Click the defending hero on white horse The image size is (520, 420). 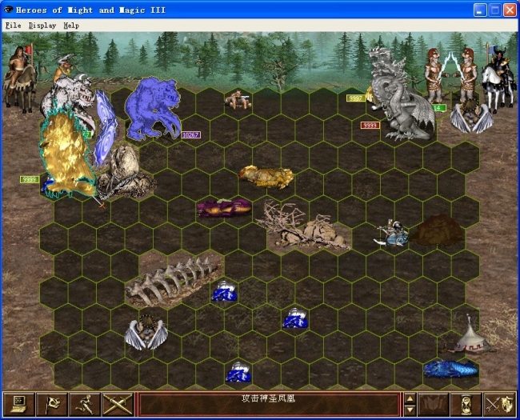499,80
